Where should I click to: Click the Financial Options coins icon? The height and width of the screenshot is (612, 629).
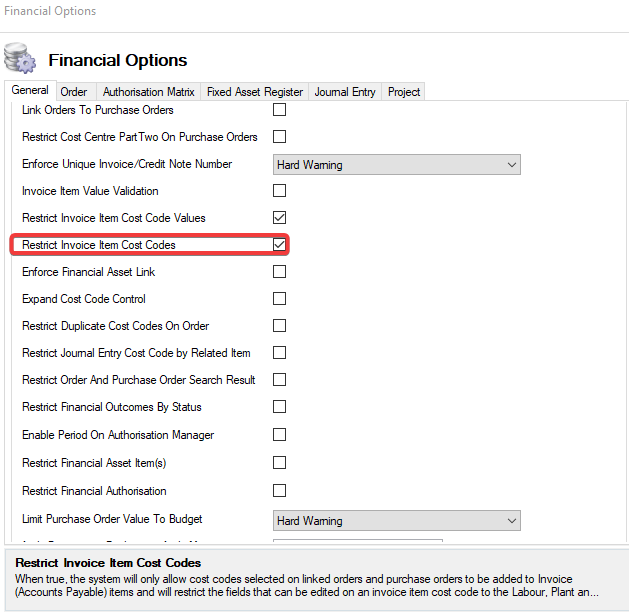21,58
